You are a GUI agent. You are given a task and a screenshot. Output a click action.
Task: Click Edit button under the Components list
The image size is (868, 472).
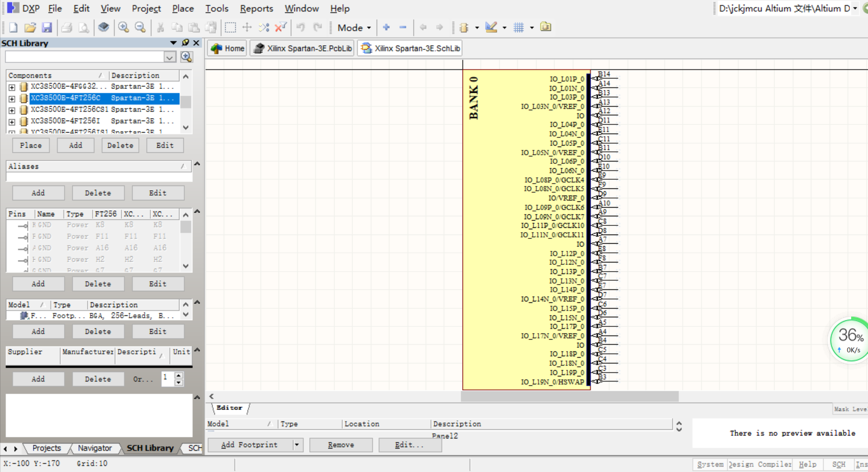[x=164, y=145]
